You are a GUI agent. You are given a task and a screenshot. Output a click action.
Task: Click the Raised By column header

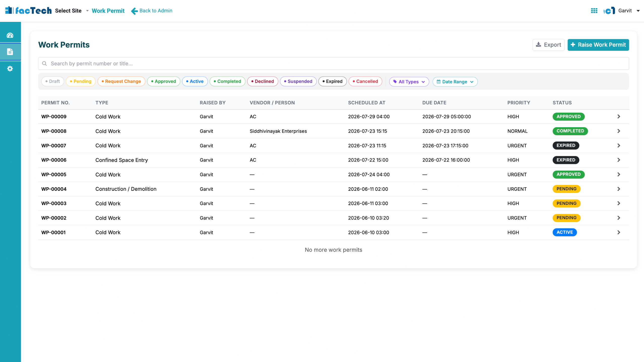point(213,103)
